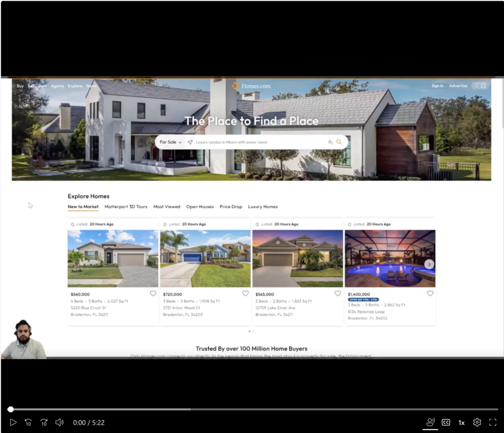
Task: Click the location arrow icon in search field
Action: pyautogui.click(x=190, y=142)
